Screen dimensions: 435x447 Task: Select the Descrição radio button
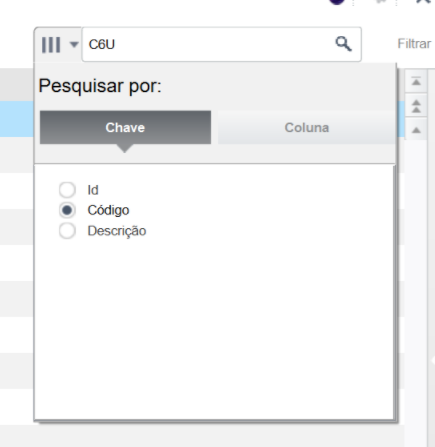tap(67, 231)
